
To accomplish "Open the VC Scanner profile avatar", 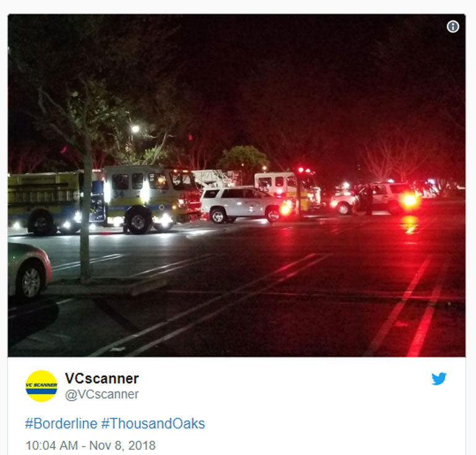I will 41,386.
